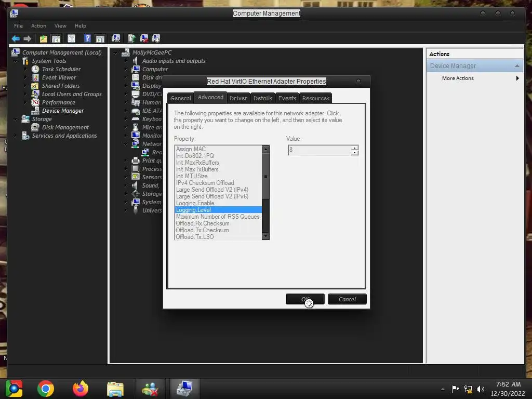Open the File menu
This screenshot has height=399, width=532.
pyautogui.click(x=18, y=26)
